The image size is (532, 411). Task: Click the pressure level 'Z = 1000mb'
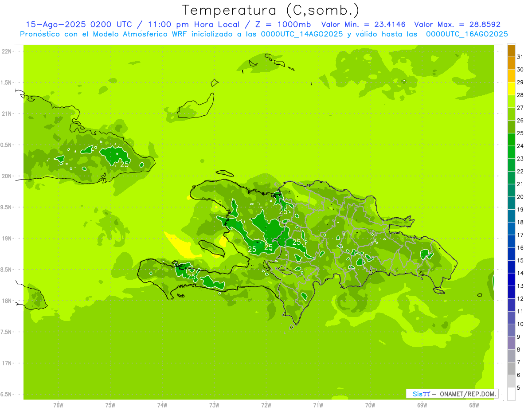click(x=282, y=24)
